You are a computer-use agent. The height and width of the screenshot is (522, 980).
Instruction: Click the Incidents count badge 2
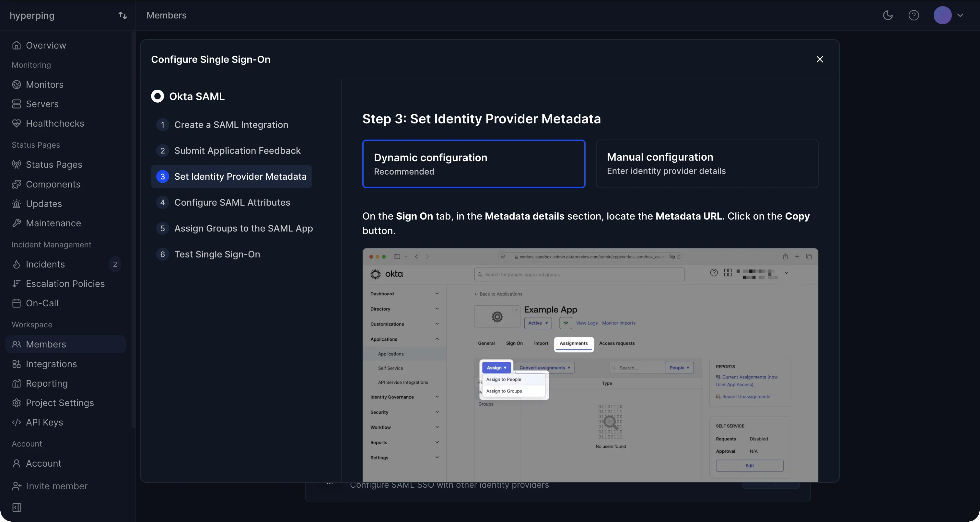coord(115,264)
